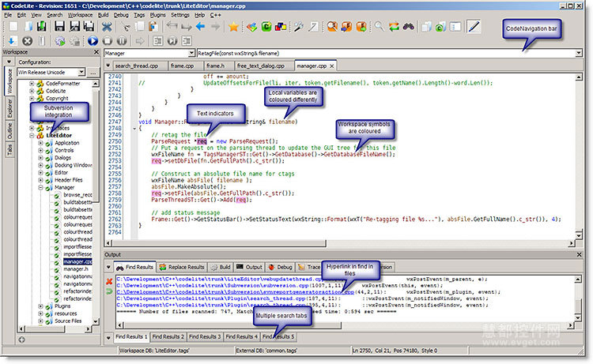The height and width of the screenshot is (364, 593).
Task: Expand the Header Files folder
Action: 40,180
